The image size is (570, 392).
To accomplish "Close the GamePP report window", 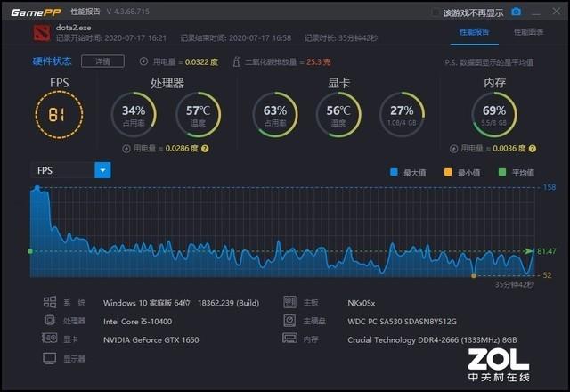I will pos(556,12).
